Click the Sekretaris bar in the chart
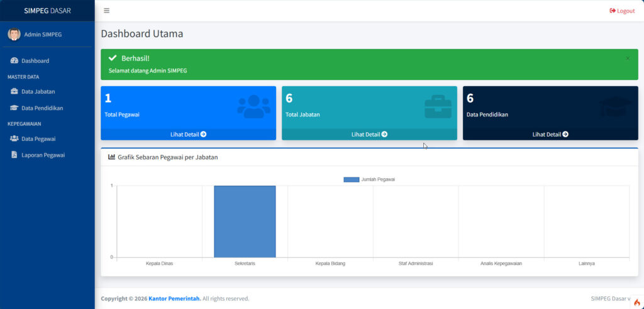Viewport: 644px width, 309px height. click(x=245, y=221)
